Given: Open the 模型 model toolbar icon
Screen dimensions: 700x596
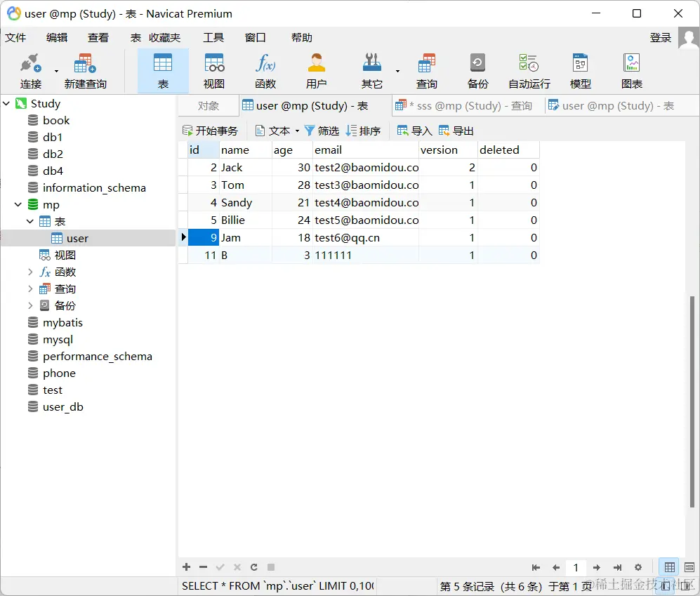Looking at the screenshot, I should pyautogui.click(x=581, y=71).
